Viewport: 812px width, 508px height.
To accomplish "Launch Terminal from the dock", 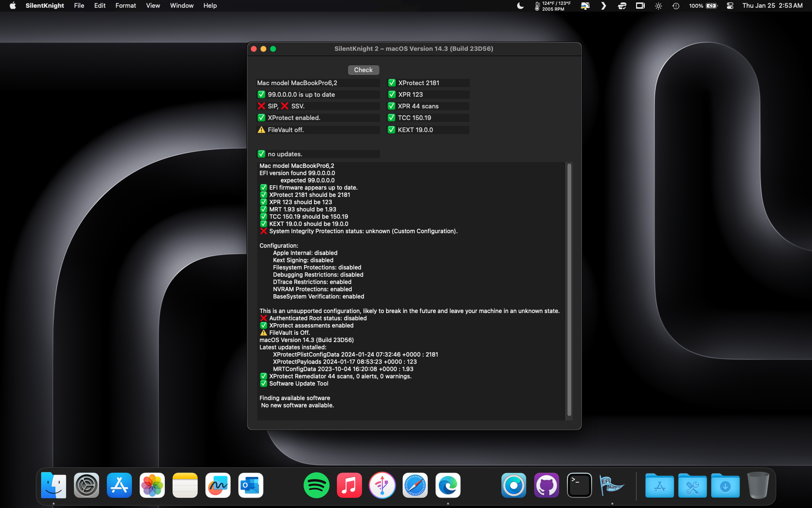I will tap(579, 485).
